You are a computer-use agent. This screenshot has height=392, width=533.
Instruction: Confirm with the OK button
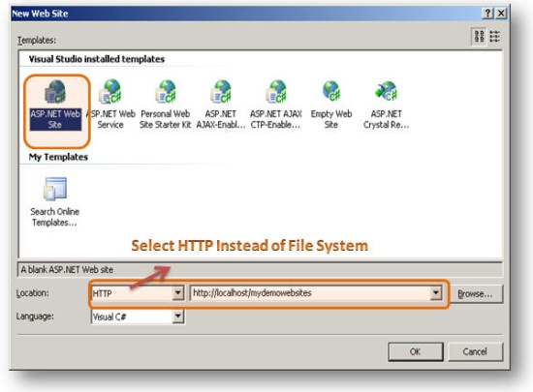pyautogui.click(x=416, y=351)
